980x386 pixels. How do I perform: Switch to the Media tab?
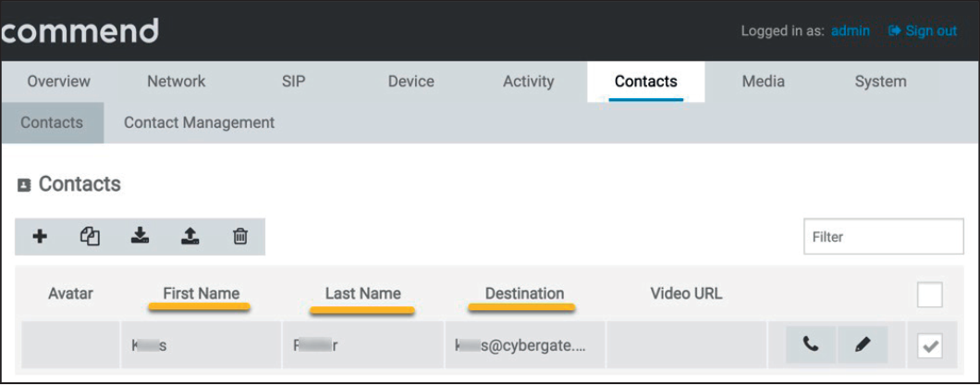(763, 81)
